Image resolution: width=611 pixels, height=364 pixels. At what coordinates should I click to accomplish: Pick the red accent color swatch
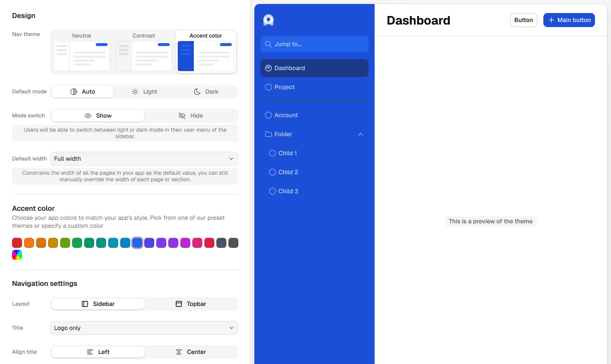[17, 243]
